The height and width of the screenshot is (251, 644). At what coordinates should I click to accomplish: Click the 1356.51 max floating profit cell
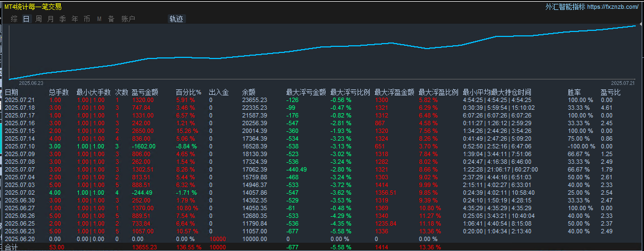click(x=386, y=193)
